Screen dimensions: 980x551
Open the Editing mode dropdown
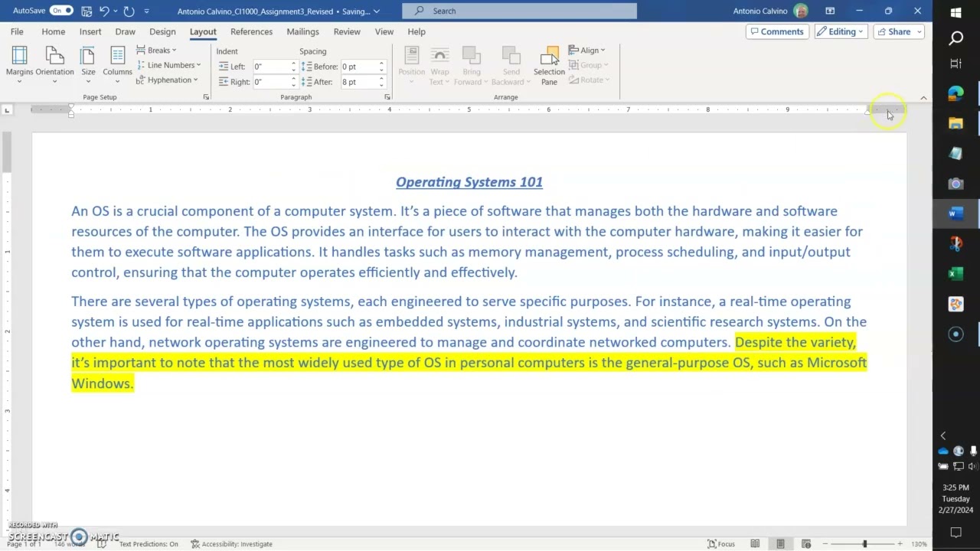click(841, 31)
